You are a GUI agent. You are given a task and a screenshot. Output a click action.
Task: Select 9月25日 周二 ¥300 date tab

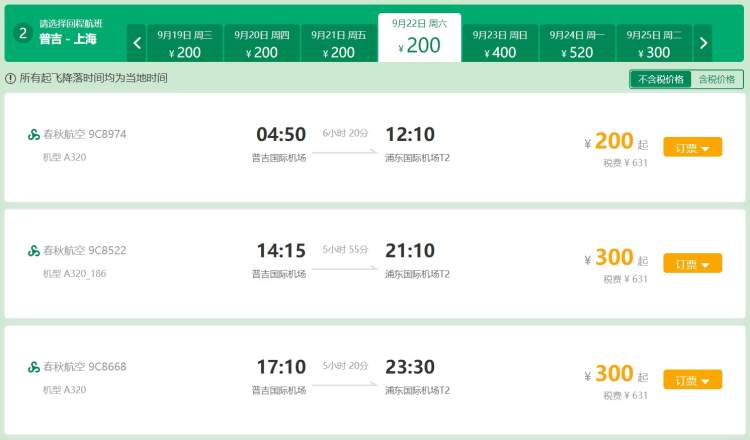(654, 43)
